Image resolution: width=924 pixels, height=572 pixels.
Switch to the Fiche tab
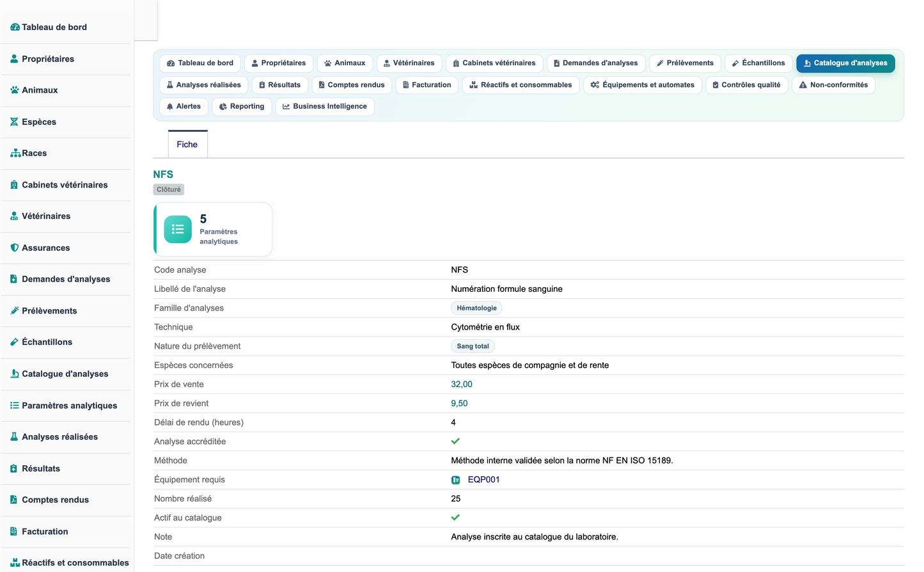[x=187, y=145]
